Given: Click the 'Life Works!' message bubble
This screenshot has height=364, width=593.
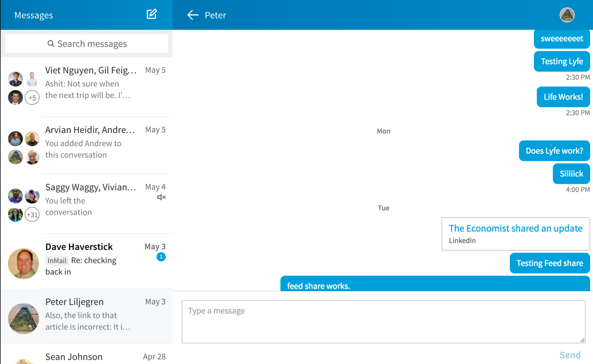Looking at the screenshot, I should coord(563,97).
